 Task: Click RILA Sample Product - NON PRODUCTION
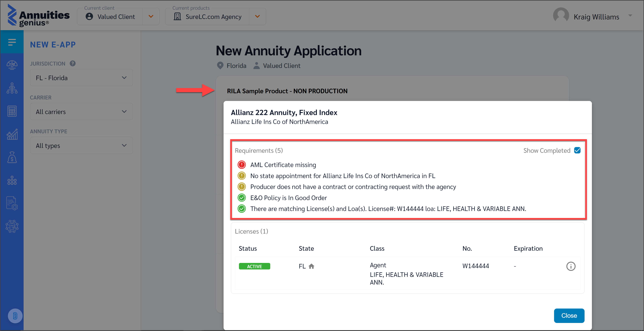(287, 91)
